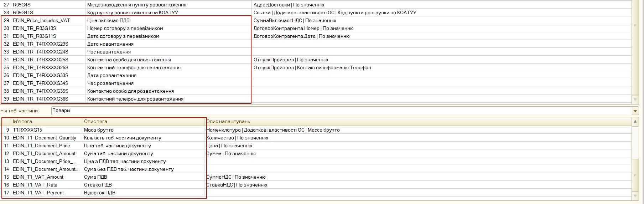Click the lower table scroll-down arrow

(x=635, y=196)
